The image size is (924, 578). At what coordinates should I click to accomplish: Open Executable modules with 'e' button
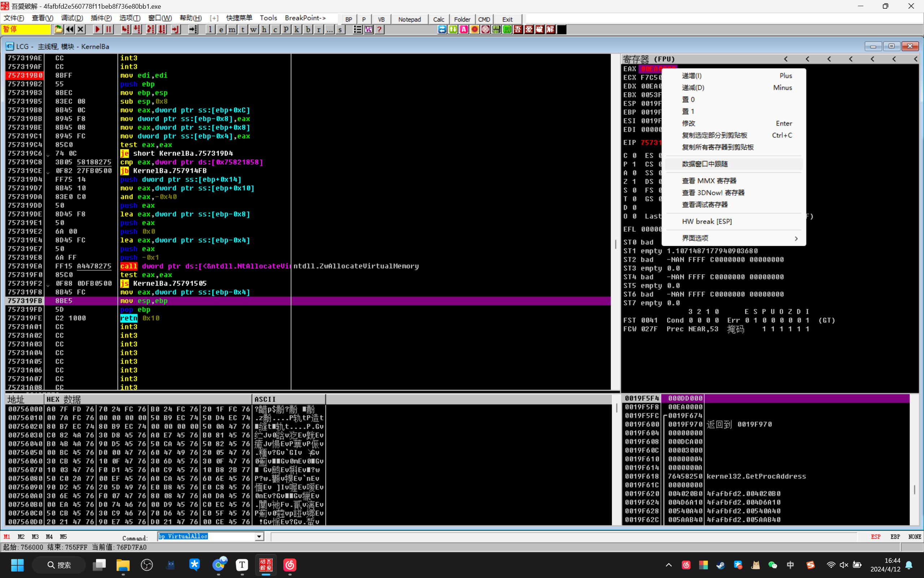221,29
